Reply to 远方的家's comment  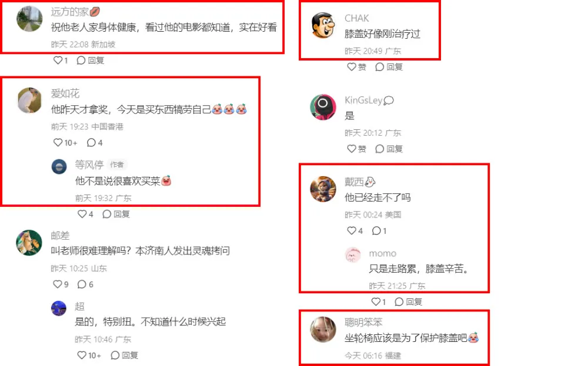tap(91, 61)
